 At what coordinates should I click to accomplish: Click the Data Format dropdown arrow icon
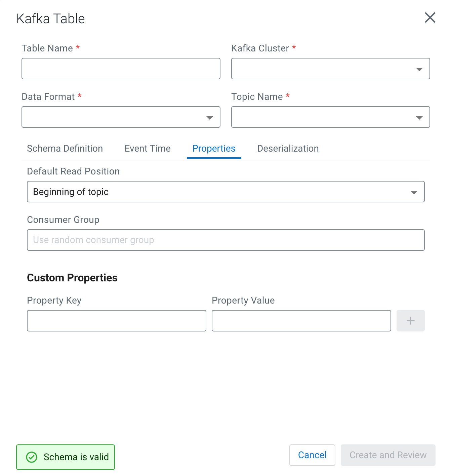(209, 118)
